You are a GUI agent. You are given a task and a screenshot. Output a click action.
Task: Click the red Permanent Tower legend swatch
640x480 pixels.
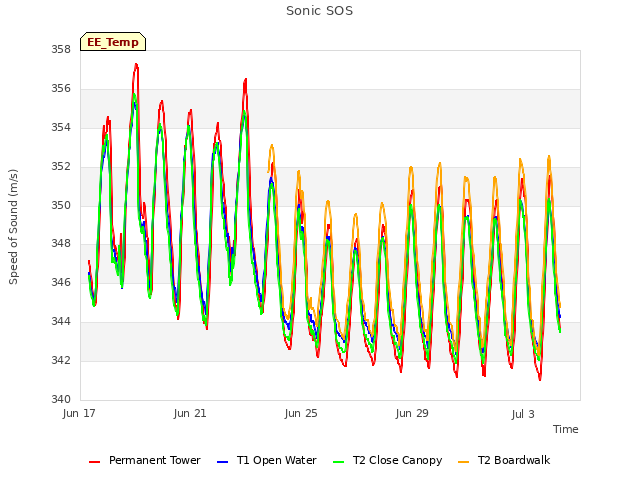[94, 462]
